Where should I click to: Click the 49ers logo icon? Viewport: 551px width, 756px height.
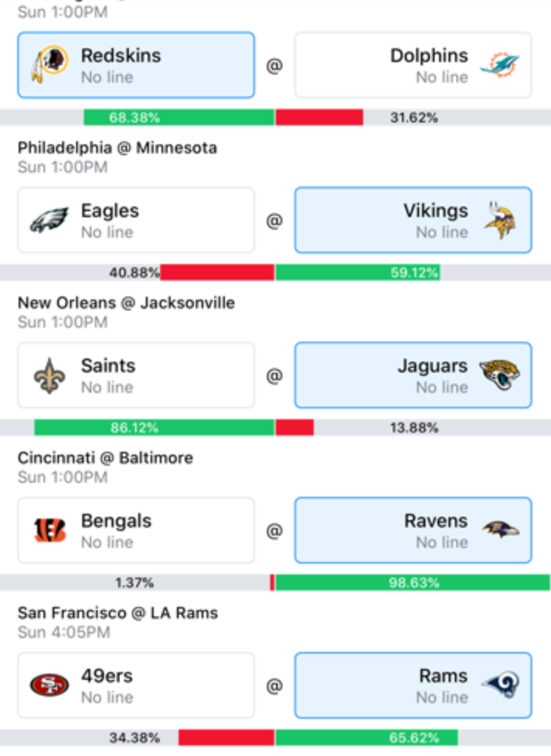(49, 685)
